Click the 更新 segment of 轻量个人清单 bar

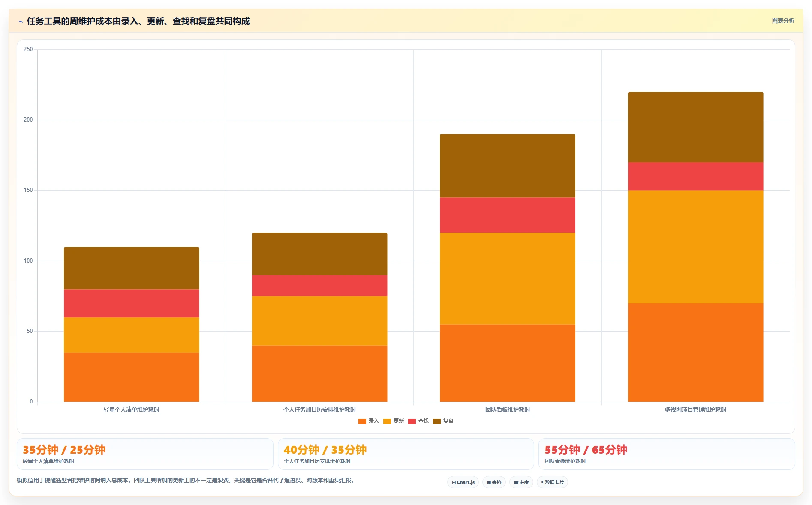[132, 335]
